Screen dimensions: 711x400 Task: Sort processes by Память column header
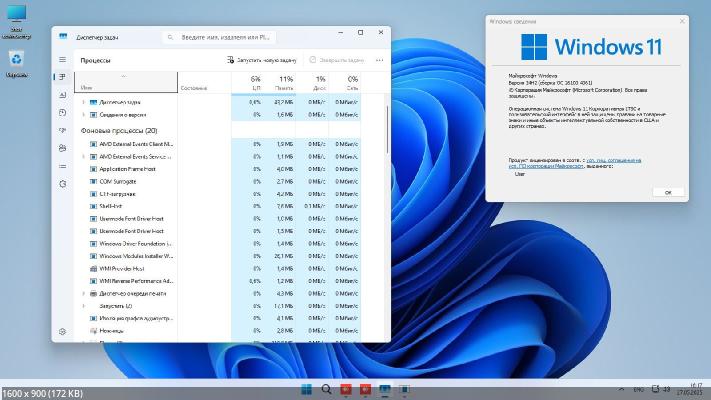click(279, 83)
